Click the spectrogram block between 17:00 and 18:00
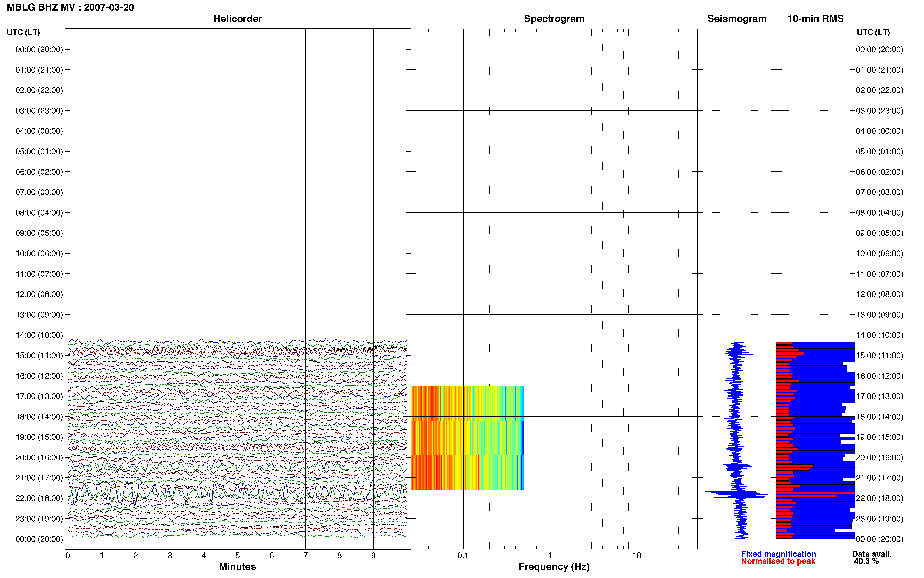This screenshot has height=578, width=924. [467, 403]
